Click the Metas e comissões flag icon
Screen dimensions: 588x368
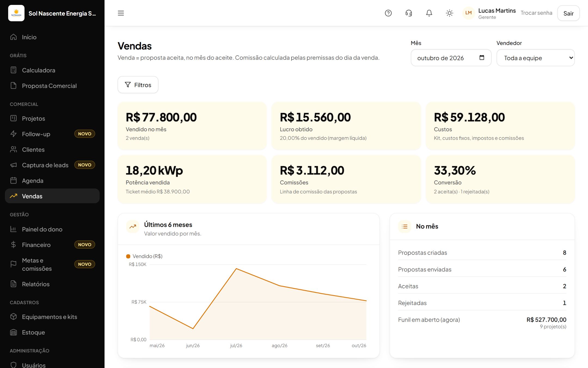click(13, 264)
